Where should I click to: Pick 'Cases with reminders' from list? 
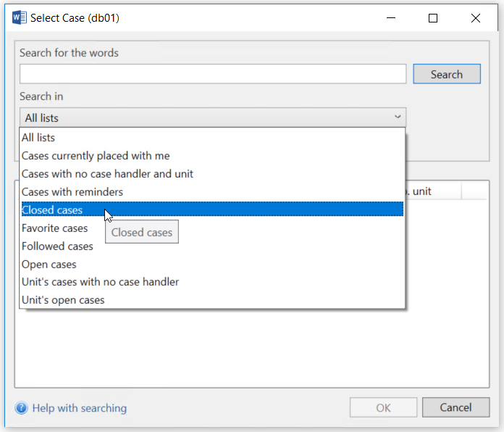pos(72,192)
